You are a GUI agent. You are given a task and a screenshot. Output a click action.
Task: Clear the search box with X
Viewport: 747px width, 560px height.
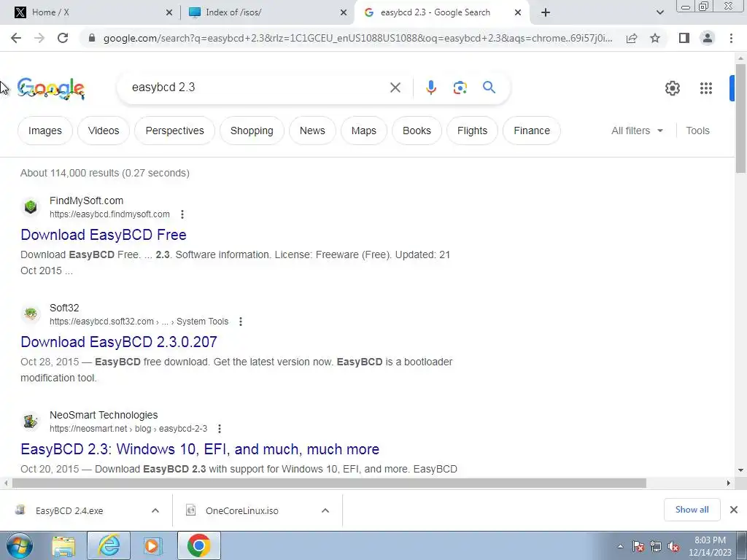pyautogui.click(x=395, y=87)
